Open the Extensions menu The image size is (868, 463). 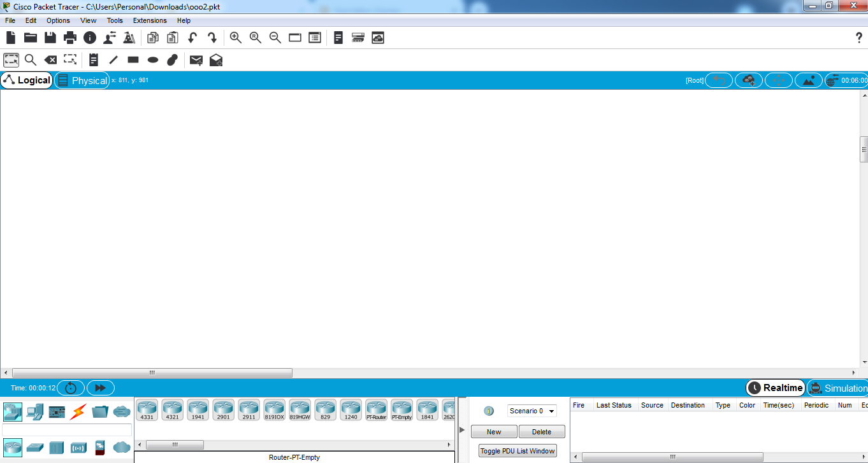tap(150, 20)
